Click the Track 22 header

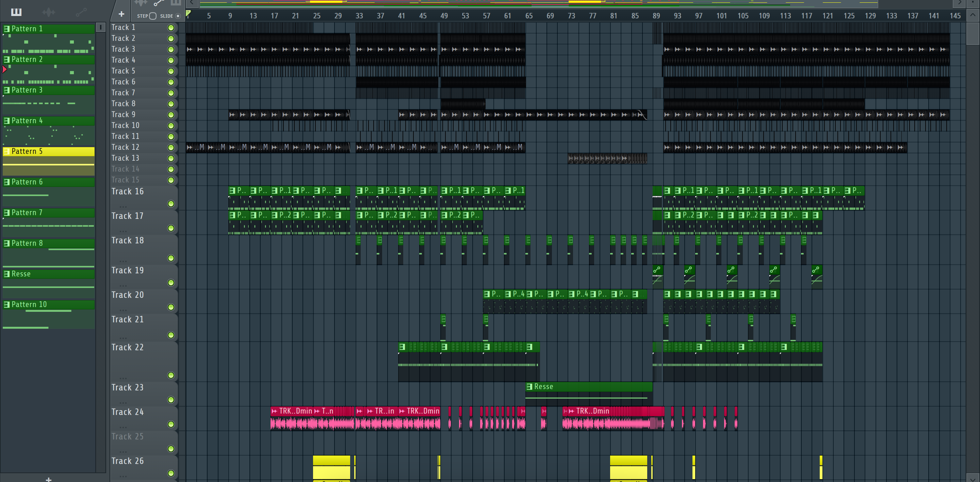click(x=144, y=361)
